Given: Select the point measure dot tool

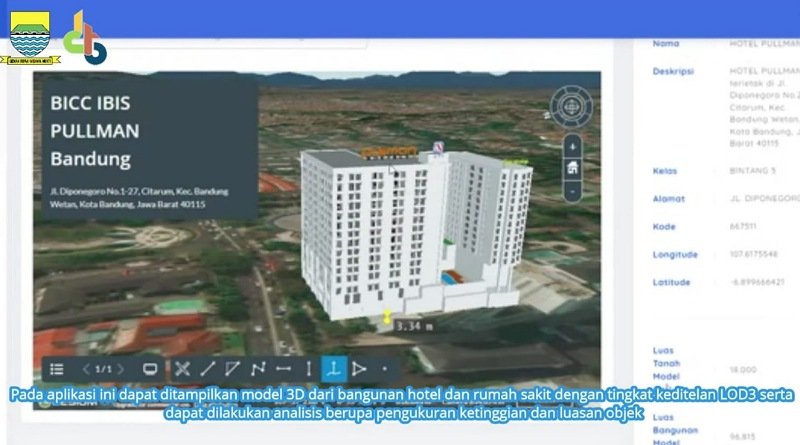Looking at the screenshot, I should tap(385, 368).
